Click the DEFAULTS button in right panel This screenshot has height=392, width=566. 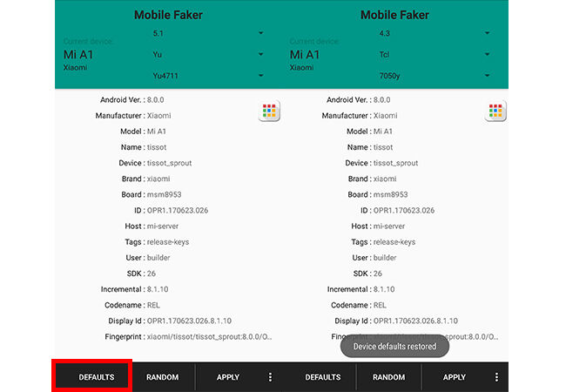click(323, 377)
